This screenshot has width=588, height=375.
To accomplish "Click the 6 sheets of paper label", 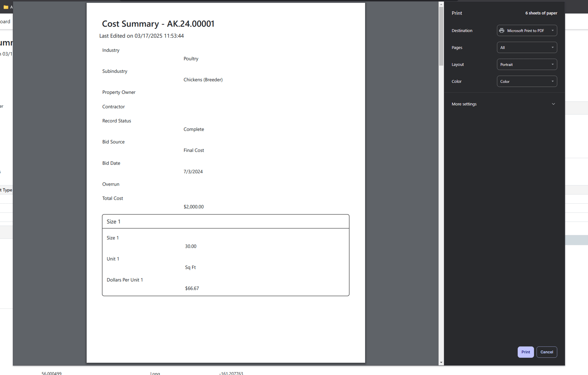I will pyautogui.click(x=541, y=13).
